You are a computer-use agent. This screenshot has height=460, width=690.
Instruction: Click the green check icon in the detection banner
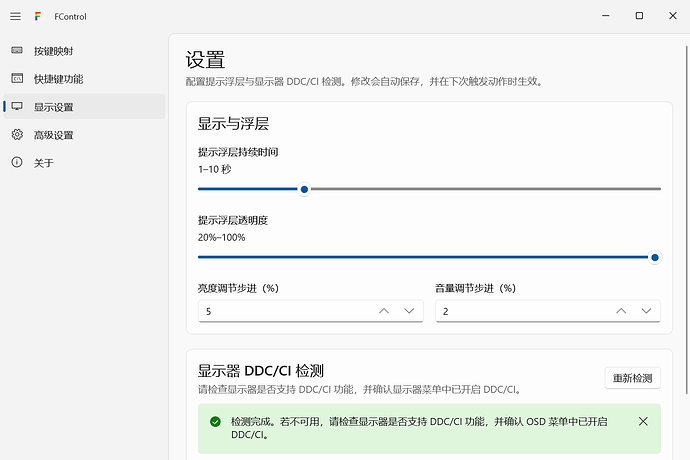[x=215, y=422]
